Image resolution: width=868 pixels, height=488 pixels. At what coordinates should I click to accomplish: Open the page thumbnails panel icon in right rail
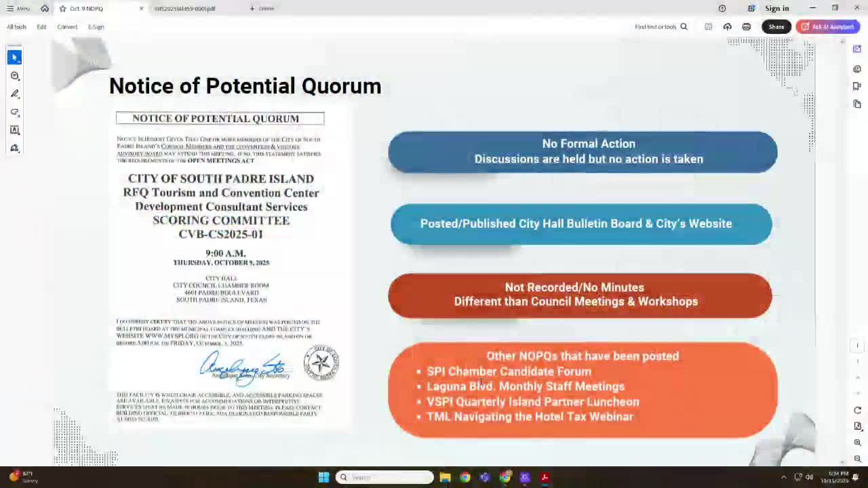(x=857, y=104)
